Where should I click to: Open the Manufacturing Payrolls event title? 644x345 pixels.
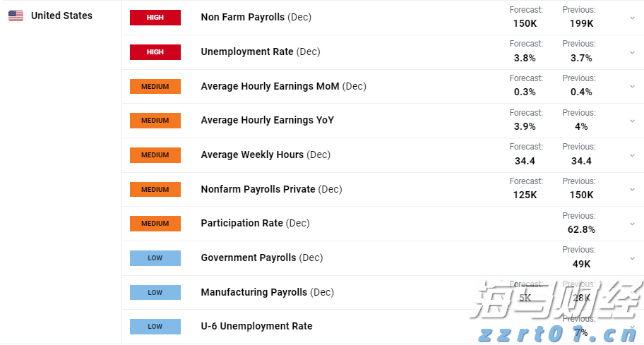(254, 292)
